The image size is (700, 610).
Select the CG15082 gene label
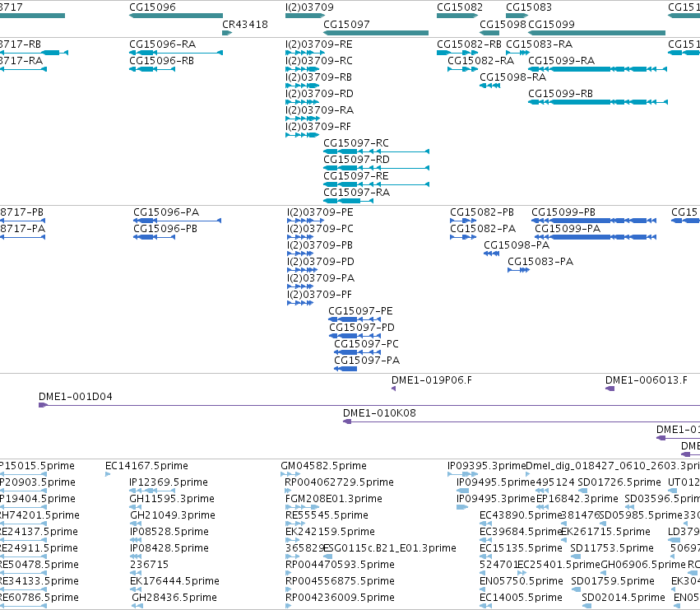coord(459,7)
